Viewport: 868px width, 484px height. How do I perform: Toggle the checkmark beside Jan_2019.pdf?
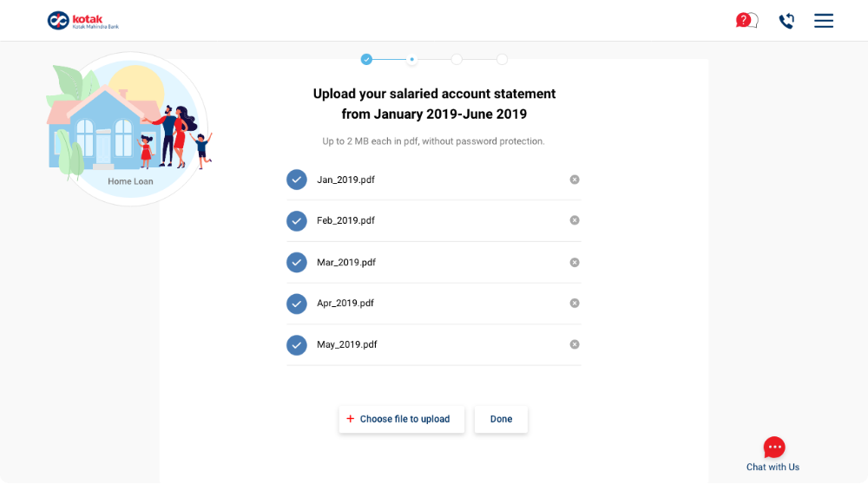click(x=297, y=180)
